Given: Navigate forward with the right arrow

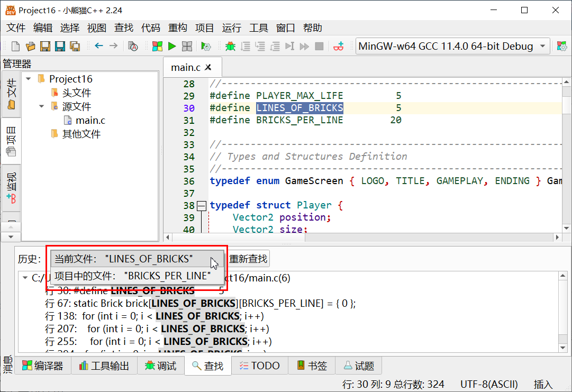Looking at the screenshot, I should click(113, 46).
